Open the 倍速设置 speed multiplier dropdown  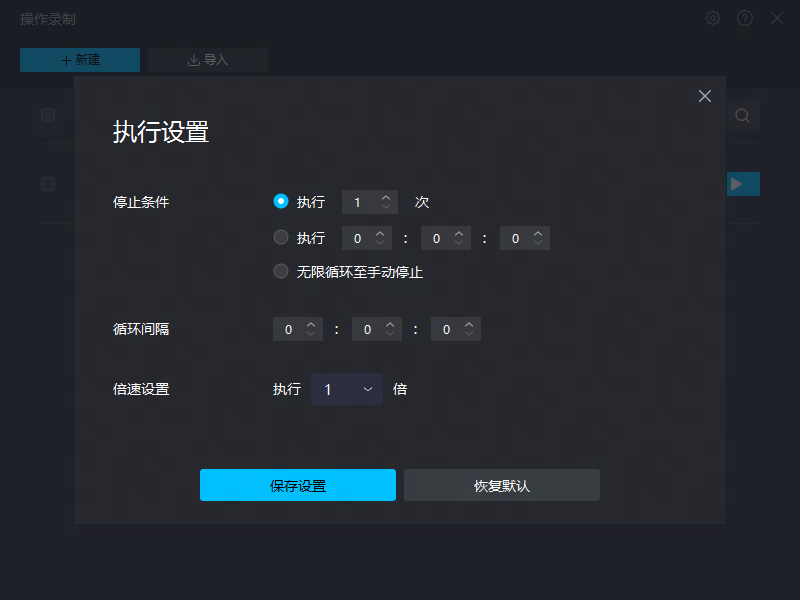pyautogui.click(x=347, y=389)
